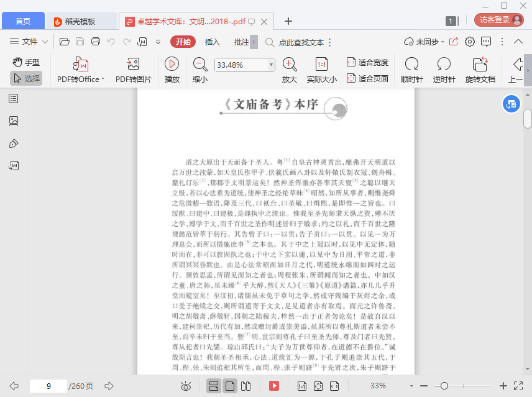This screenshot has width=532, height=397.
Task: Click the save disk icon
Action: 80,42
